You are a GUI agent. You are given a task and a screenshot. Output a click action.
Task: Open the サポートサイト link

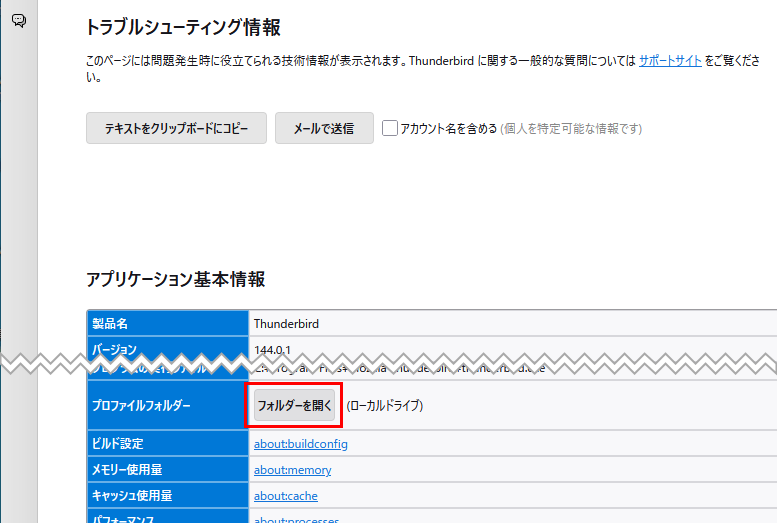pyautogui.click(x=670, y=61)
